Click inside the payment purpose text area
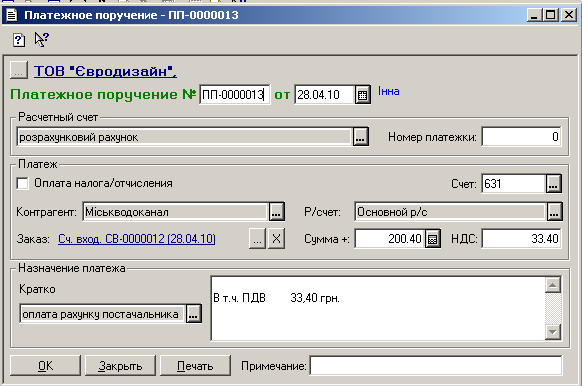The height and width of the screenshot is (386, 582). [x=377, y=308]
